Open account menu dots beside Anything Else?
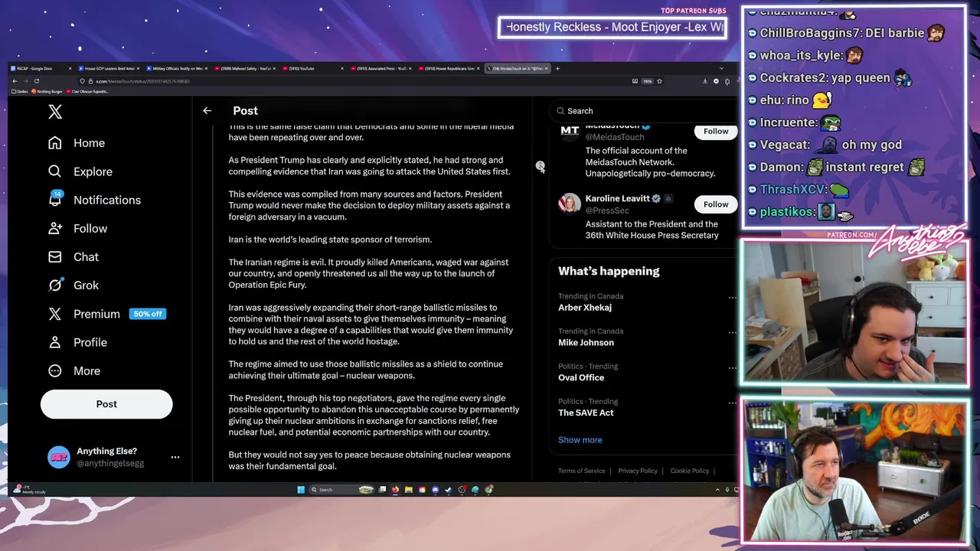 175,457
